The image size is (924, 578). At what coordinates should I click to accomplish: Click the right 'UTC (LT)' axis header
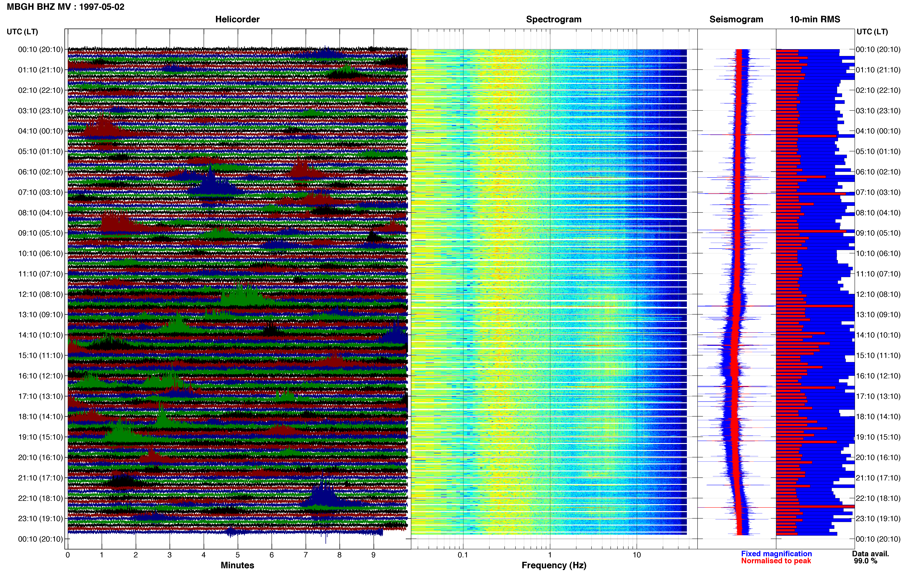pos(872,32)
